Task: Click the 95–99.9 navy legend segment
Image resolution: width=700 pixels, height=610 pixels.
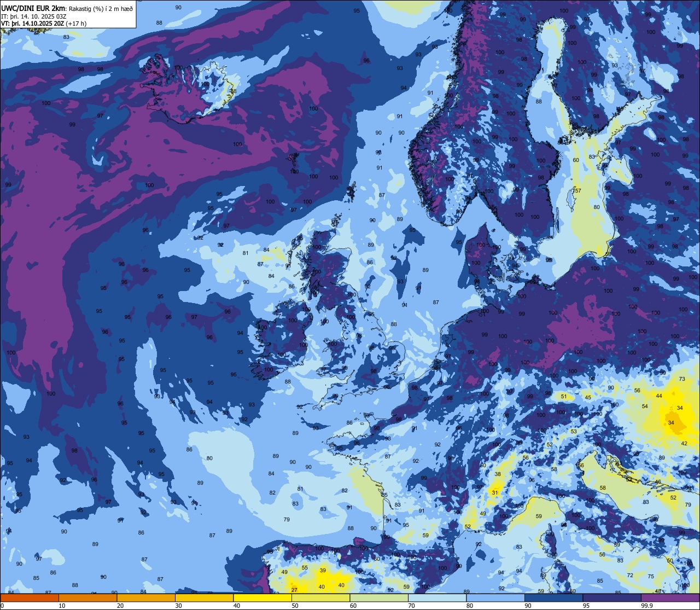Action: (612, 598)
